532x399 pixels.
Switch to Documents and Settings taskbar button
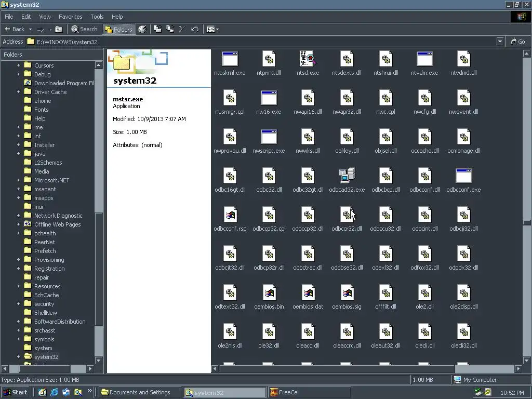pos(140,392)
